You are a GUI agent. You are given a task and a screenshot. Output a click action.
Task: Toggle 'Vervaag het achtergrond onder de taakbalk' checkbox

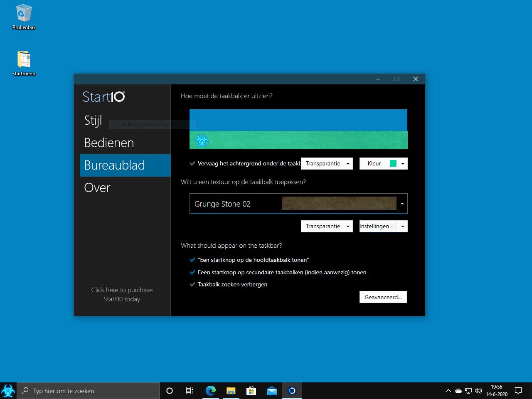(192, 163)
